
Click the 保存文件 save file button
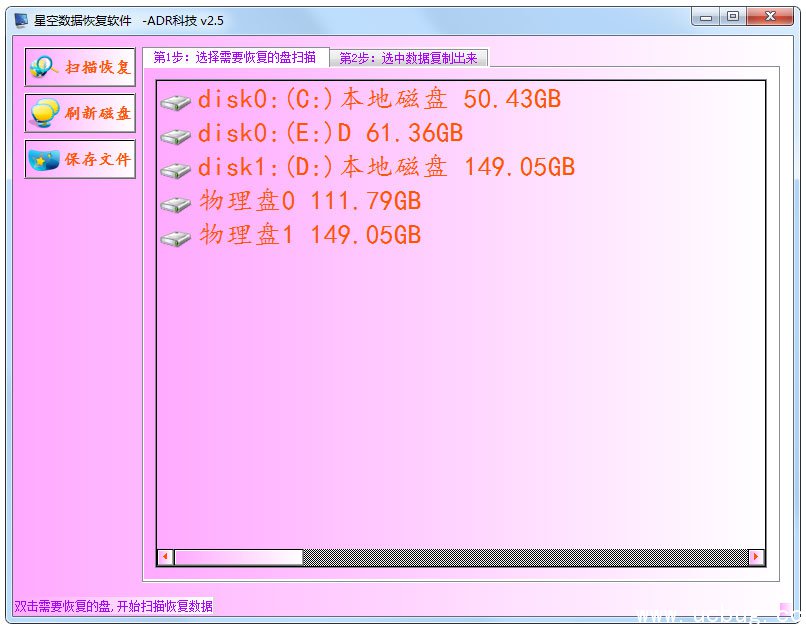(80, 159)
